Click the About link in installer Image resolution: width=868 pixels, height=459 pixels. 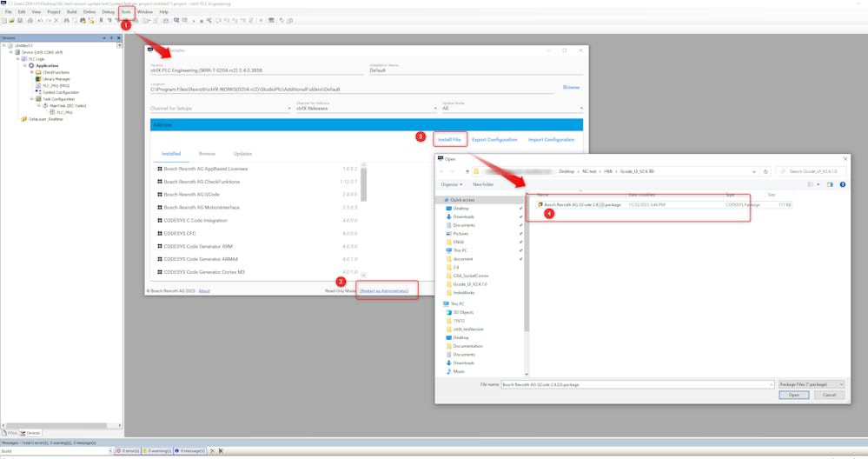pyautogui.click(x=204, y=290)
